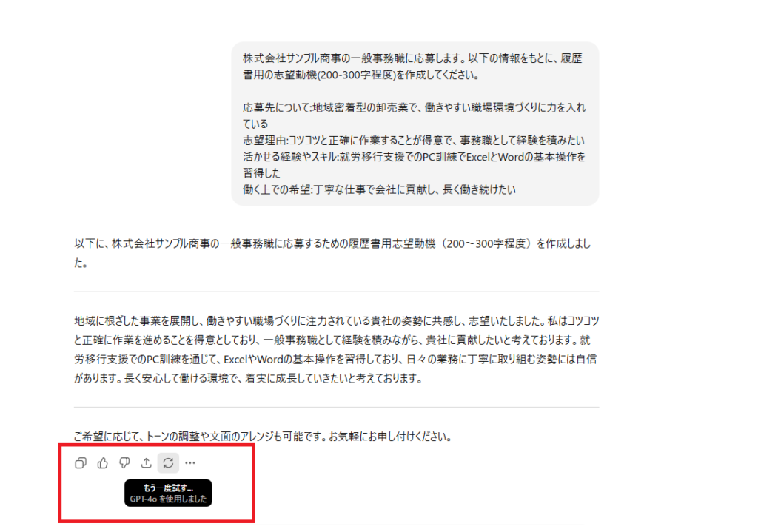Click the first prompt line 株式会社サンプル商事の一般事務職

412,66
